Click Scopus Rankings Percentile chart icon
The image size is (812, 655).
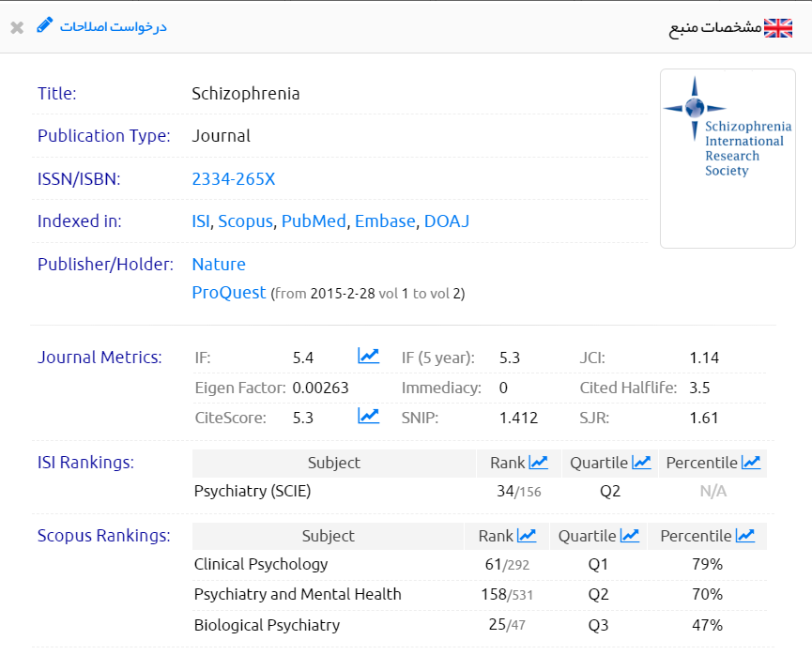click(744, 536)
